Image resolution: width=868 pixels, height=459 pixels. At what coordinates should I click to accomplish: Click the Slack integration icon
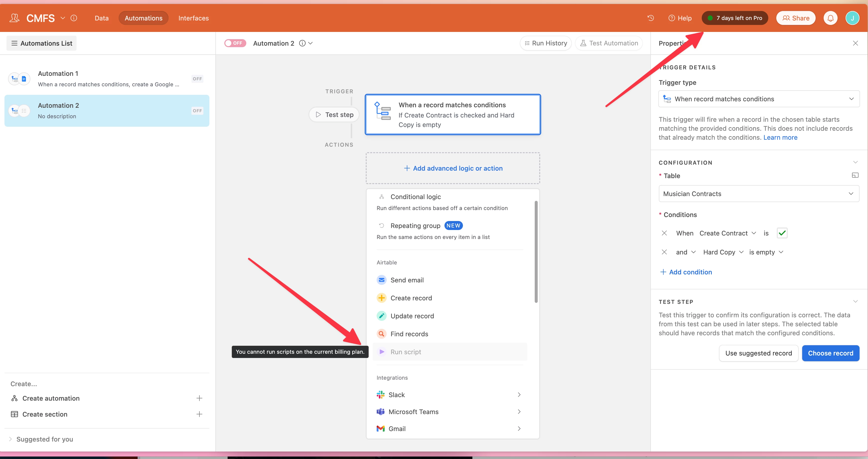[x=380, y=395]
